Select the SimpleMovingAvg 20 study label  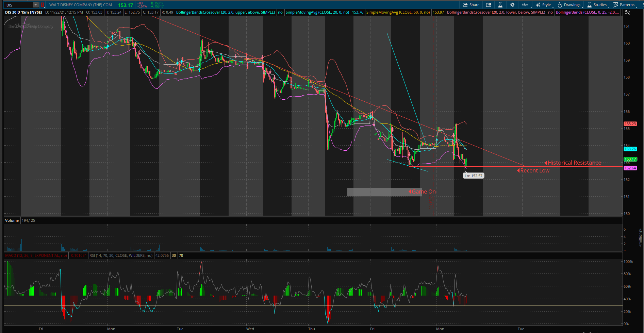[317, 12]
